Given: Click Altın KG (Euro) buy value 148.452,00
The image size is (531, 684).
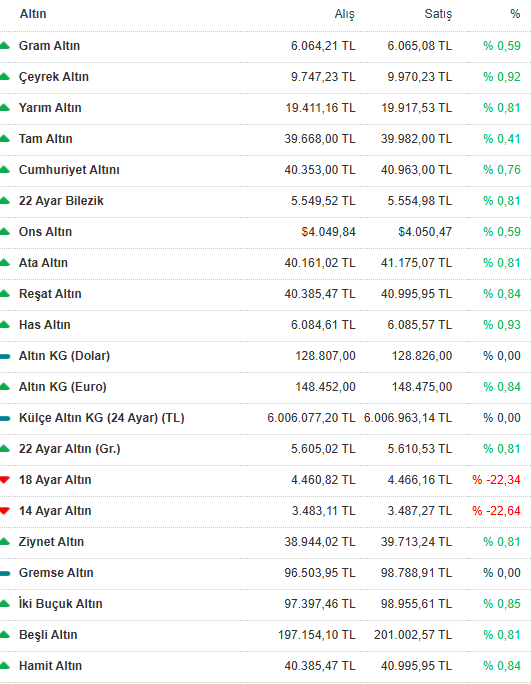Looking at the screenshot, I should tap(325, 387).
